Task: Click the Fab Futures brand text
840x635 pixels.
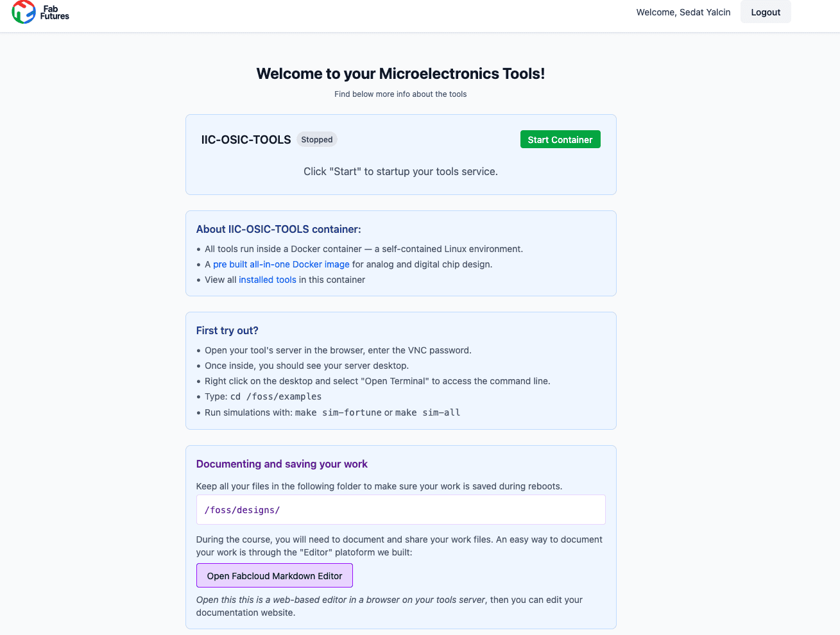Action: pyautogui.click(x=55, y=12)
